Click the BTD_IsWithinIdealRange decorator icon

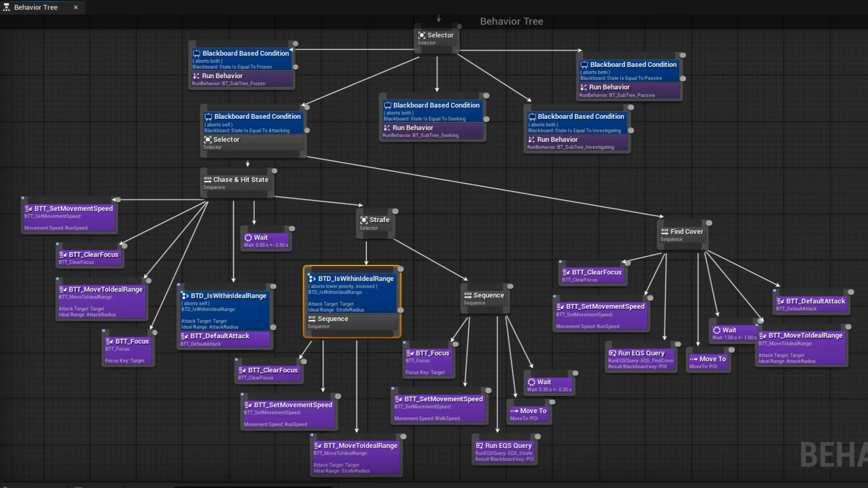click(x=185, y=295)
